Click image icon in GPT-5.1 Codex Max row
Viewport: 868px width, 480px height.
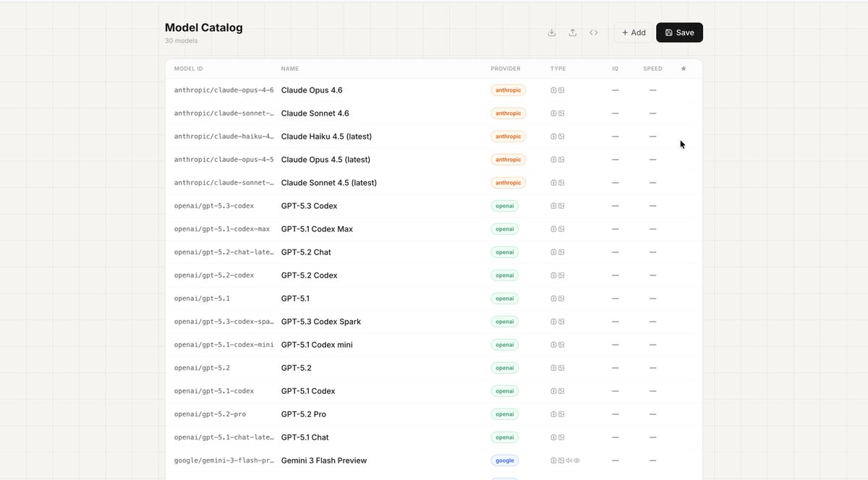pyautogui.click(x=561, y=229)
